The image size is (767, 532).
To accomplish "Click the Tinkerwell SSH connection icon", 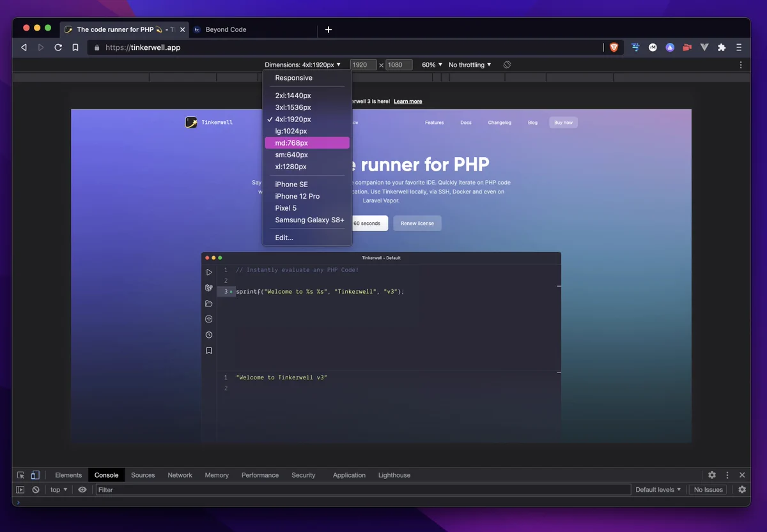I will tap(209, 319).
